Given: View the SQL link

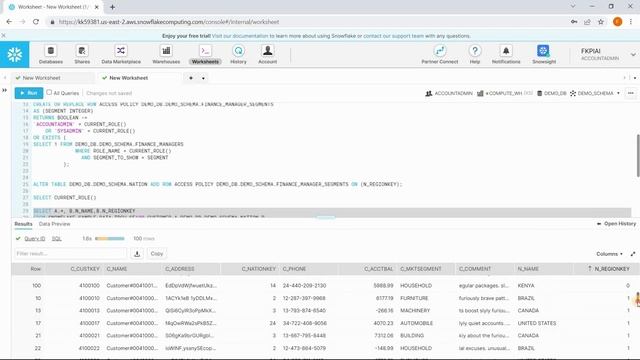Looking at the screenshot, I should point(57,239).
